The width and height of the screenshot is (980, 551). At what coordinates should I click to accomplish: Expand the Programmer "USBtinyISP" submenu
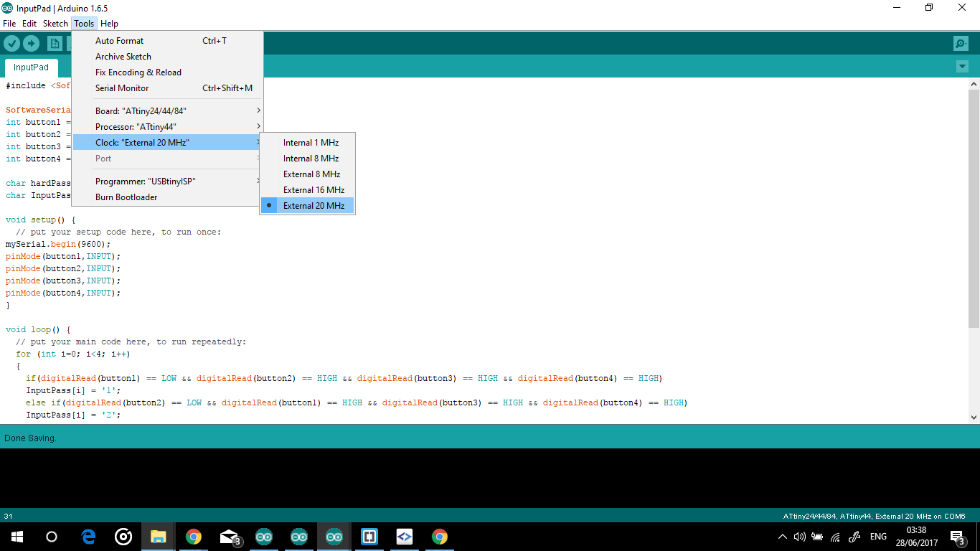168,182
